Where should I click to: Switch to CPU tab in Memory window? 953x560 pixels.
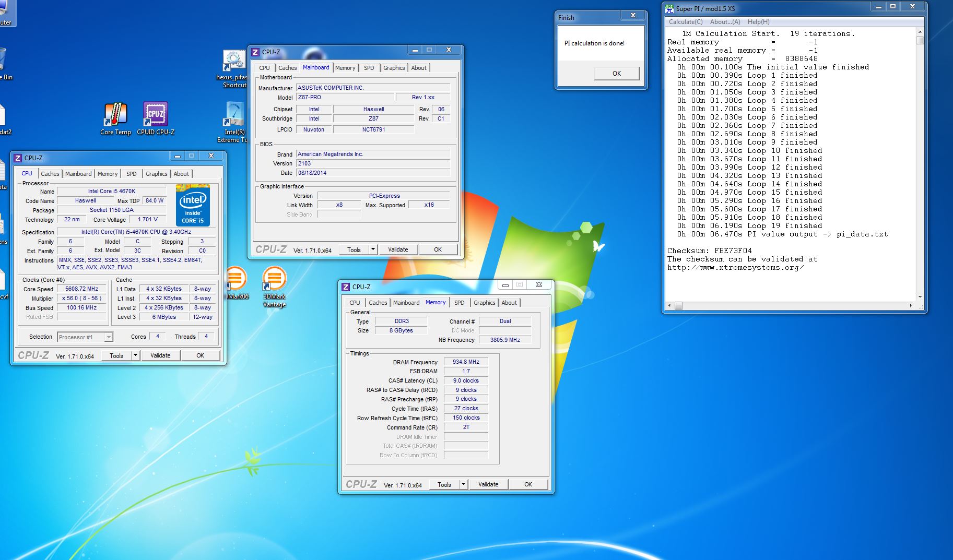[355, 303]
